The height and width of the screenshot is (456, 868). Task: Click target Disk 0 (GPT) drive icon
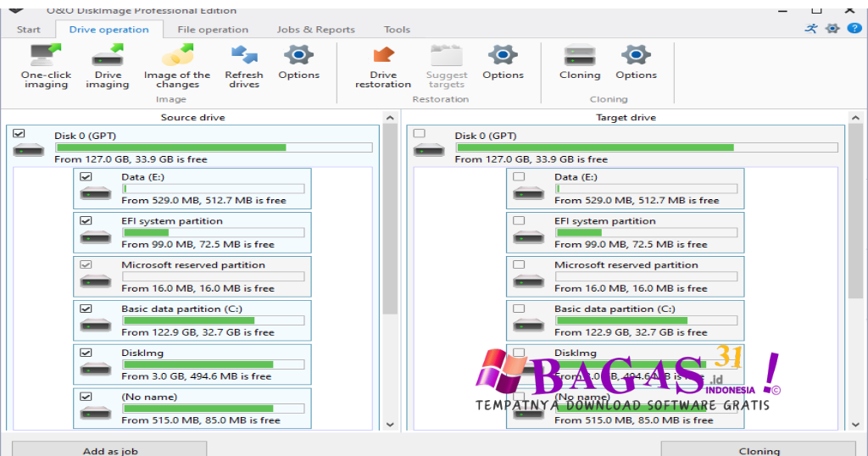coord(429,149)
